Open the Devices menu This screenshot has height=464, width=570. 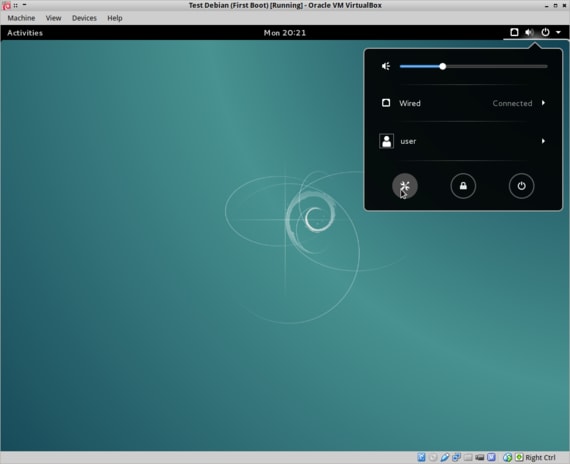84,18
